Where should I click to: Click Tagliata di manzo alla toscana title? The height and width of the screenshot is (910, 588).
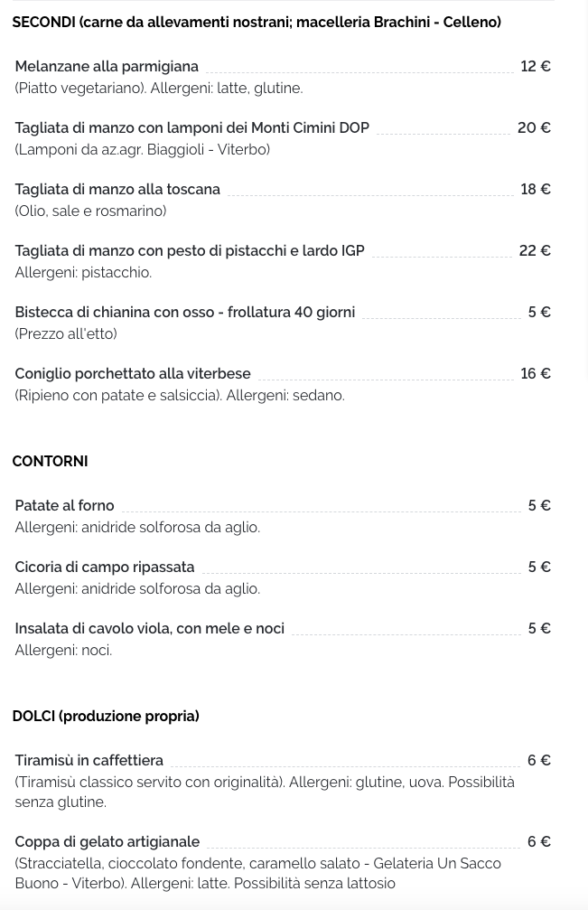(x=117, y=189)
